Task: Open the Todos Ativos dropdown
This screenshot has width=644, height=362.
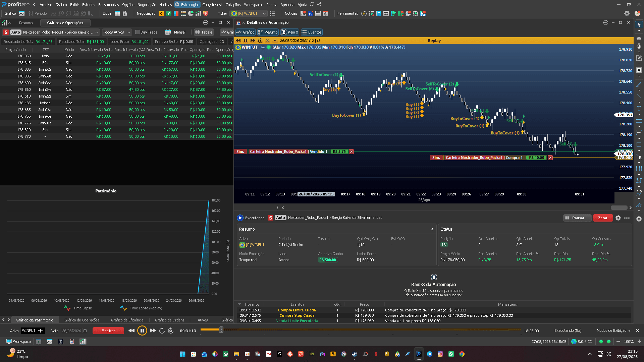Action: click(x=116, y=32)
